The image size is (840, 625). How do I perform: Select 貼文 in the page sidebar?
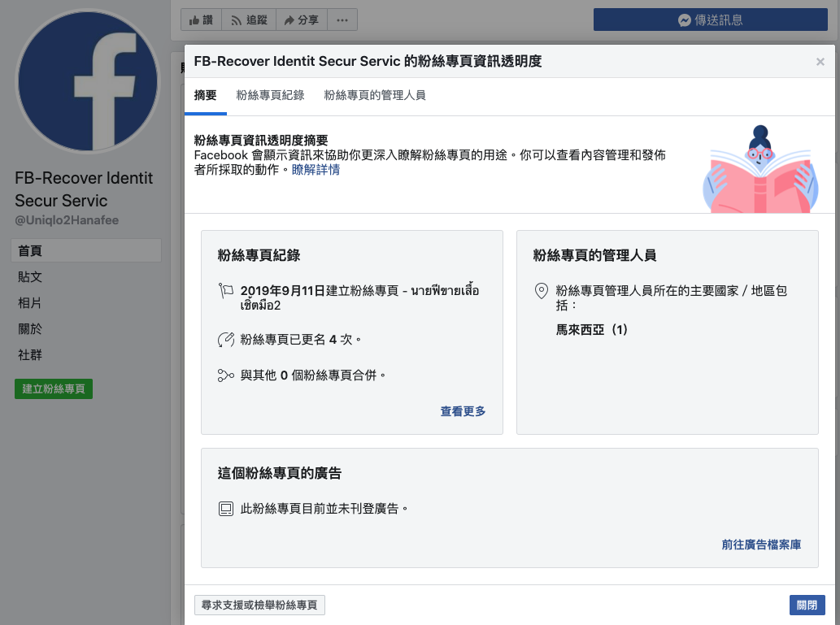[x=30, y=277]
